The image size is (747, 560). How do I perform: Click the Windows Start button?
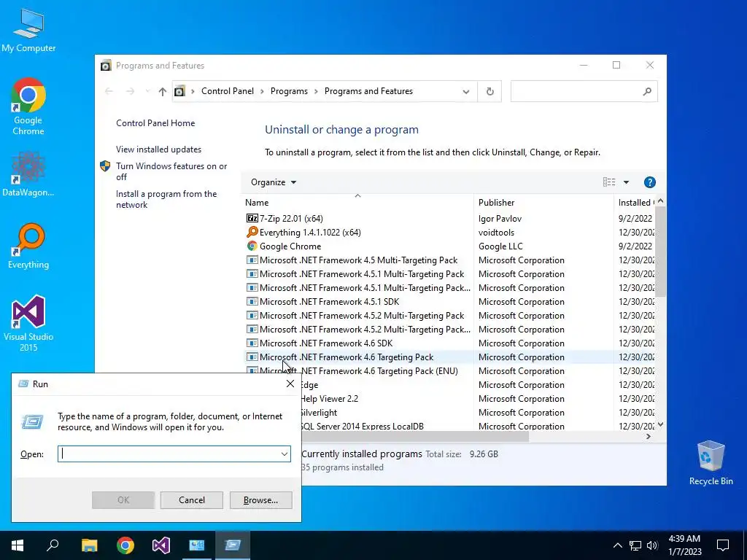coord(18,545)
